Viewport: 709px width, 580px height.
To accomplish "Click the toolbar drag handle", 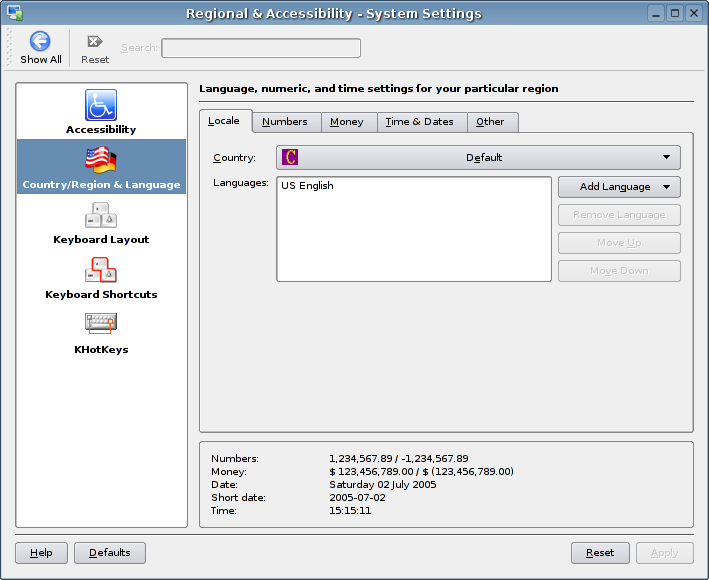I will coord(9,47).
